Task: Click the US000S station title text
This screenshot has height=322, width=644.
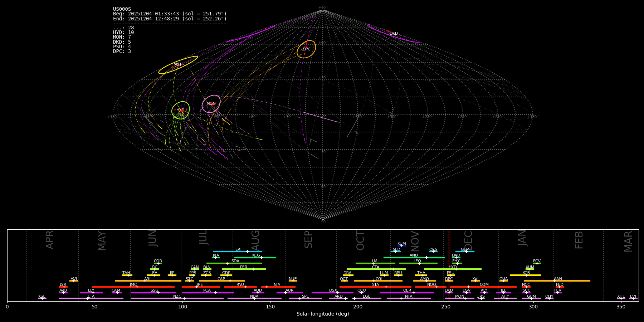Action: 122,9
